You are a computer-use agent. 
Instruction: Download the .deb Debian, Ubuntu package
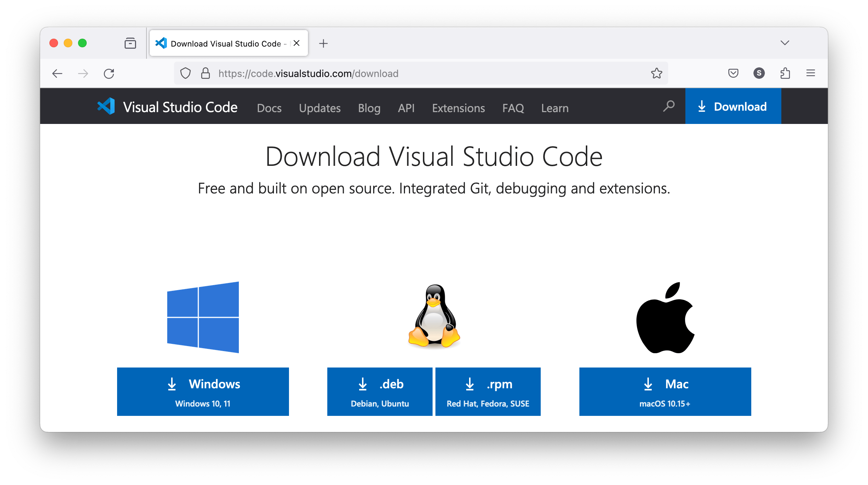(380, 392)
